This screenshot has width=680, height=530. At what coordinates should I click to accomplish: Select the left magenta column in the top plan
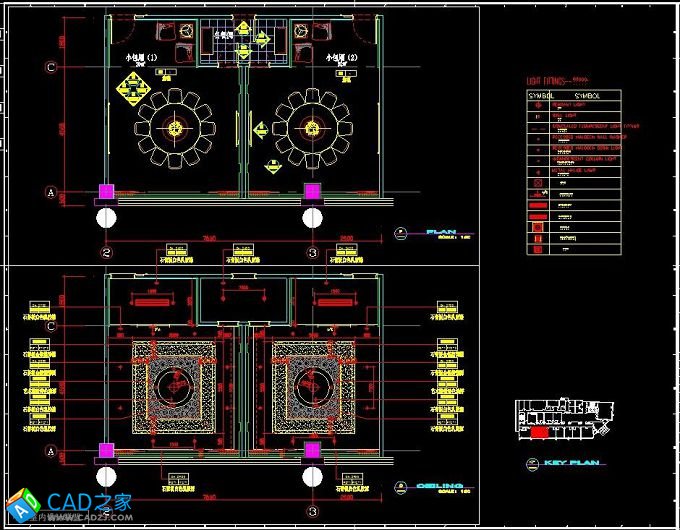105,191
